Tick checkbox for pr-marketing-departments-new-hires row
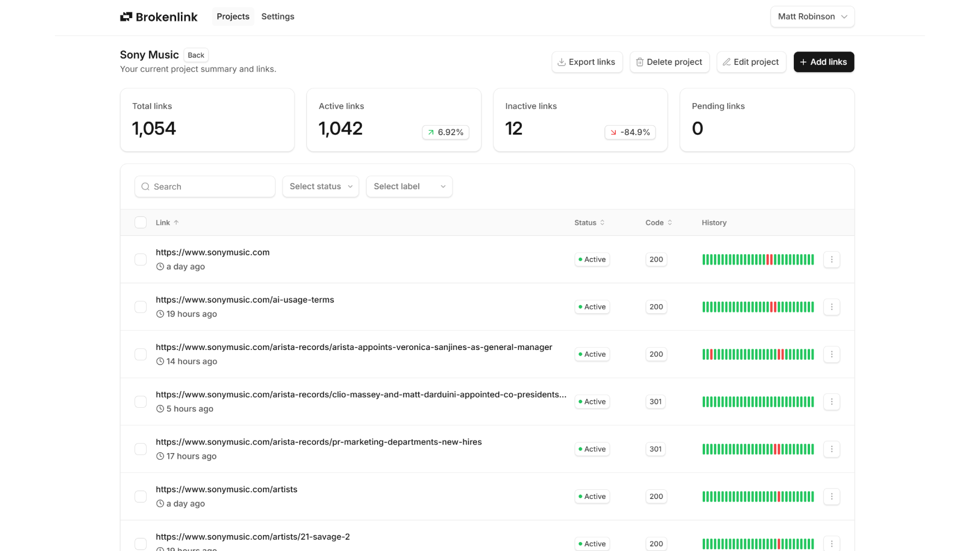Screen dimensions: 980x551 (x=140, y=449)
